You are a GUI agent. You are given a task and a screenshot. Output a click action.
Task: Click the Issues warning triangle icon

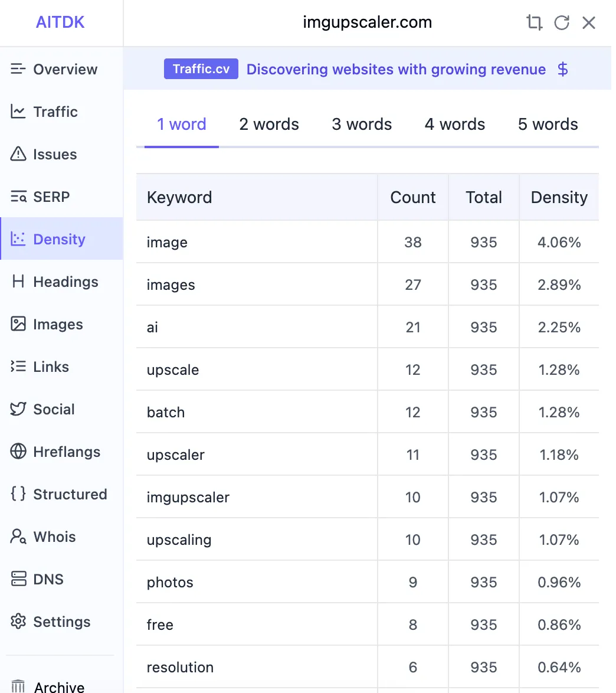pyautogui.click(x=18, y=154)
